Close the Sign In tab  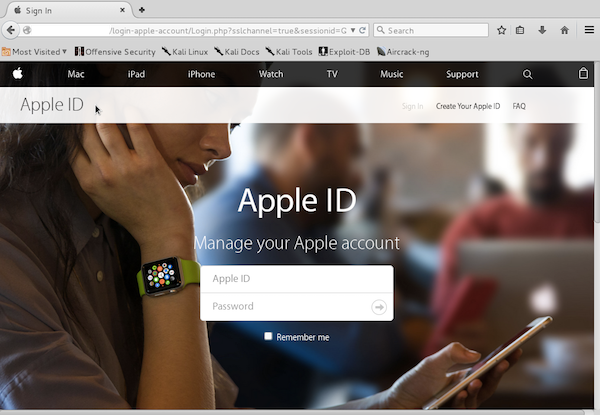coord(122,10)
